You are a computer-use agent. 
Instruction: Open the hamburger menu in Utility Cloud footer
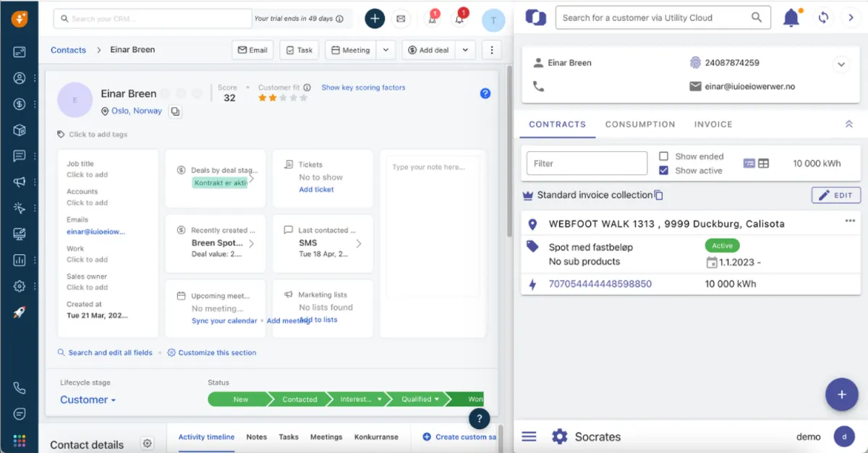click(529, 437)
